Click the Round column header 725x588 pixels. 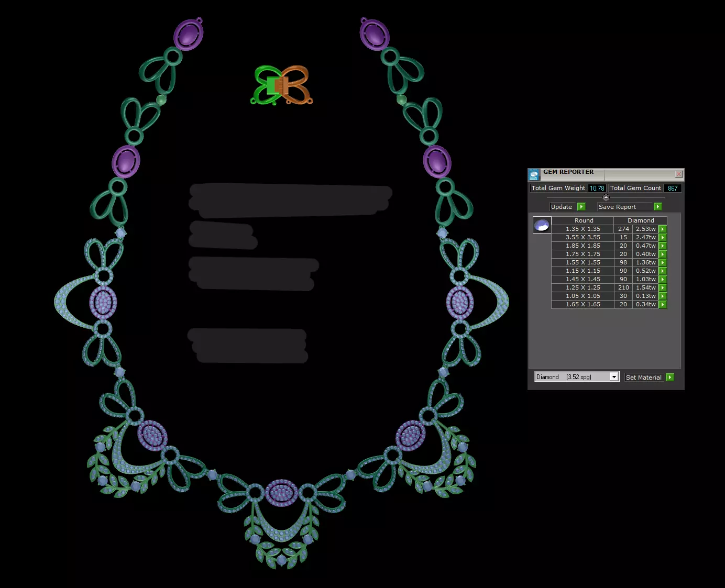click(584, 220)
